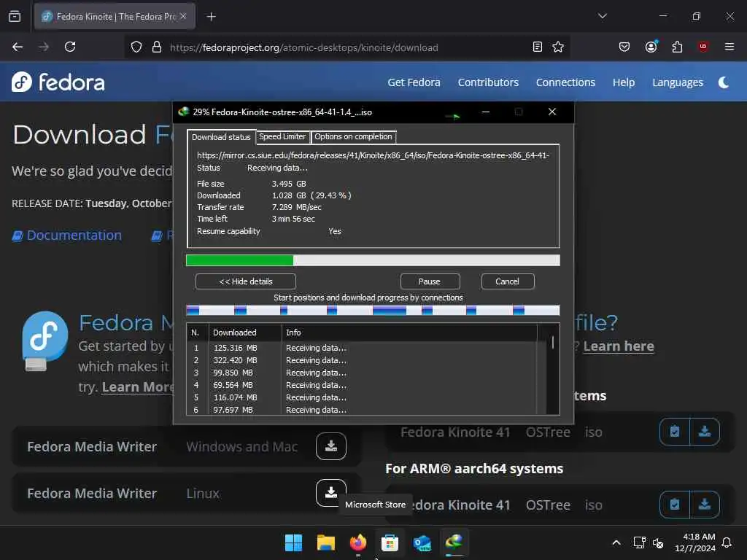Click Hide details button
Viewport: 747px width, 560px height.
(245, 281)
